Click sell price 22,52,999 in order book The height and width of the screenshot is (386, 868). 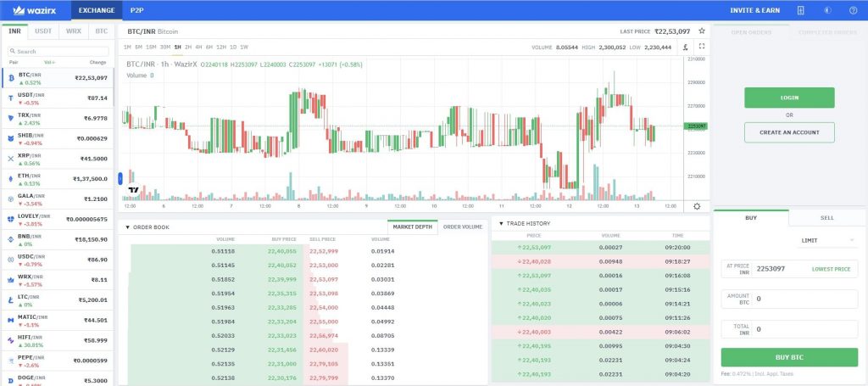[324, 251]
